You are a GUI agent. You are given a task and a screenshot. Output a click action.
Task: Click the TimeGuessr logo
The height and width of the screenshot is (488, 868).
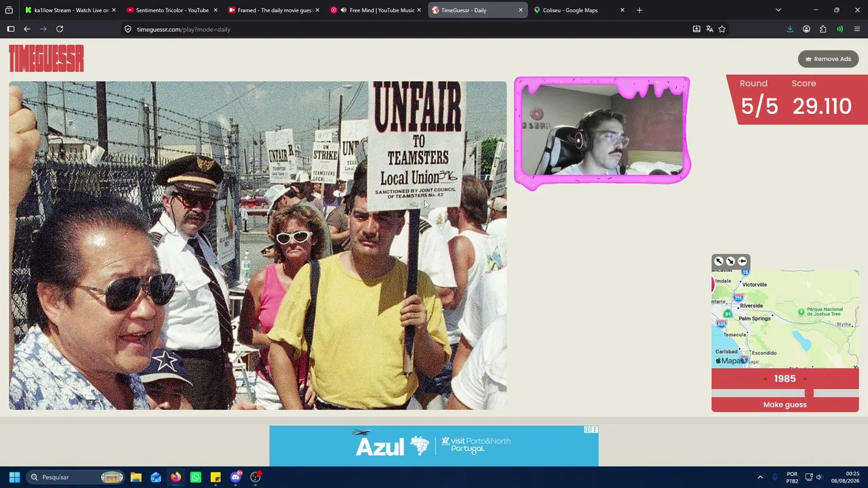click(46, 58)
